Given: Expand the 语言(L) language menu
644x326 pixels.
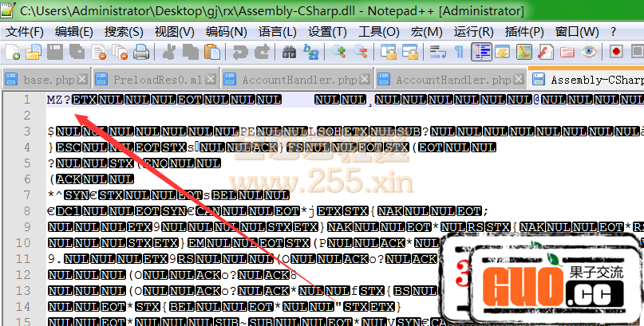Looking at the screenshot, I should (x=277, y=32).
